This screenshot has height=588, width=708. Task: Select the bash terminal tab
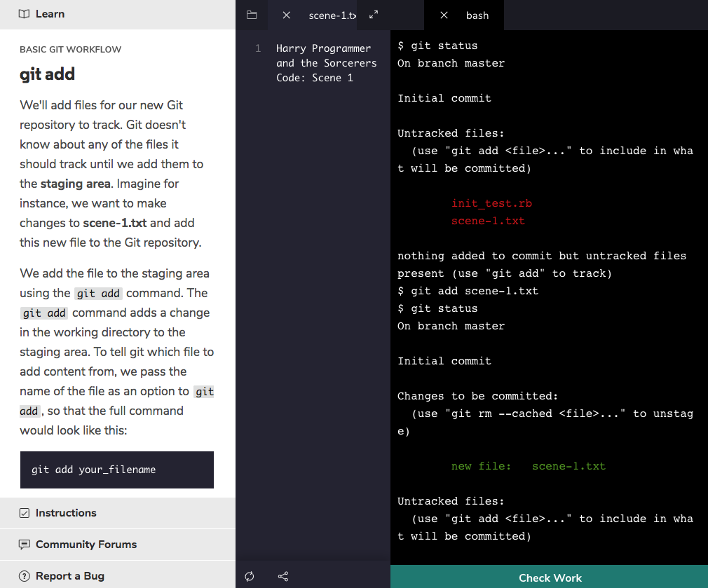click(x=477, y=15)
